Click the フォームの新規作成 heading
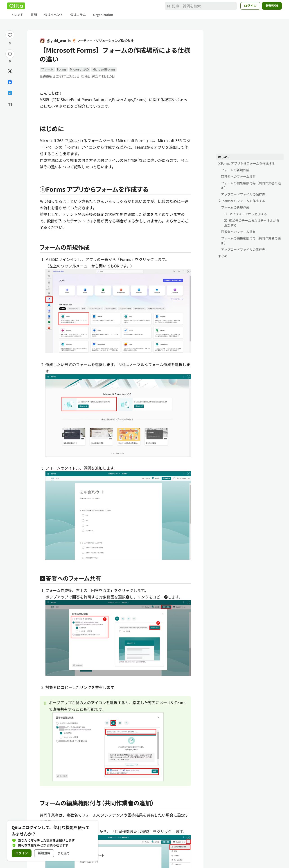 click(65, 247)
